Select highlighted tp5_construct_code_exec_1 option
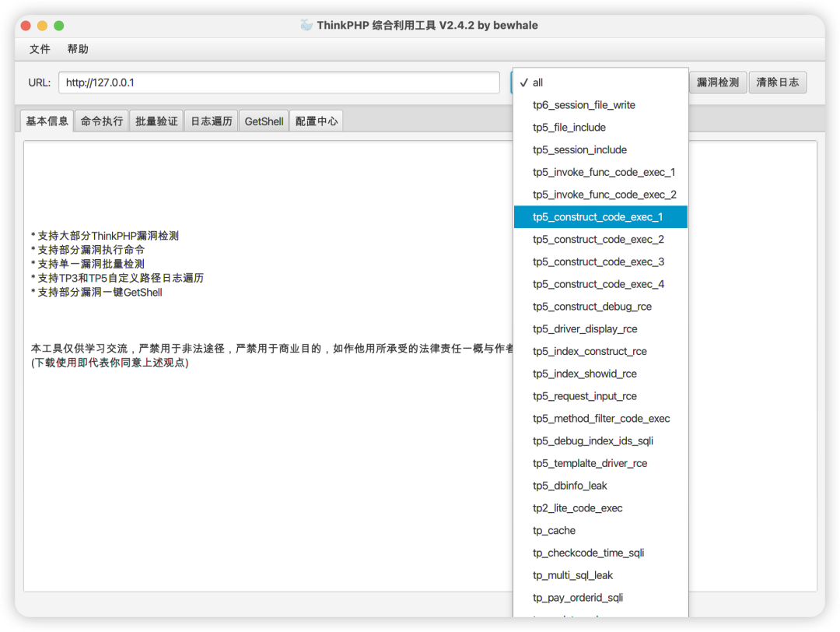Image resolution: width=840 pixels, height=632 pixels. [x=600, y=217]
